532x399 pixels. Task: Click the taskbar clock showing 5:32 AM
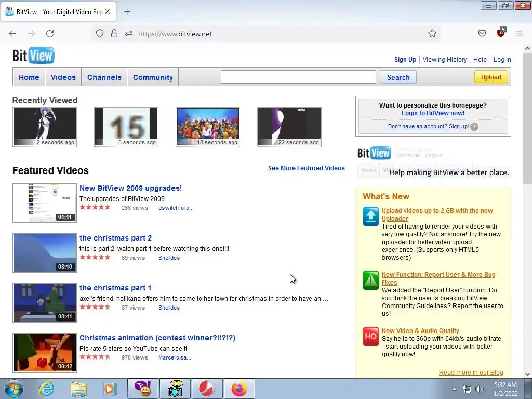tap(506, 389)
